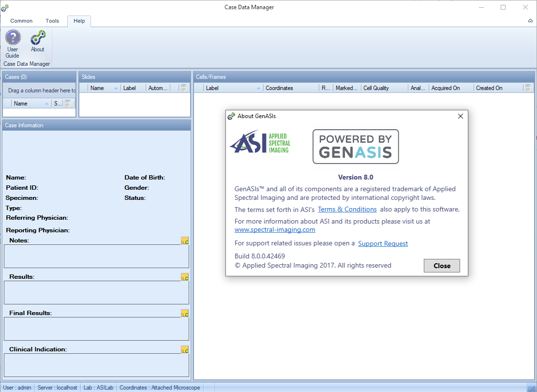The image size is (537, 392).
Task: Click 'Coordinates : Attached Microscope' status entry
Action: point(160,388)
